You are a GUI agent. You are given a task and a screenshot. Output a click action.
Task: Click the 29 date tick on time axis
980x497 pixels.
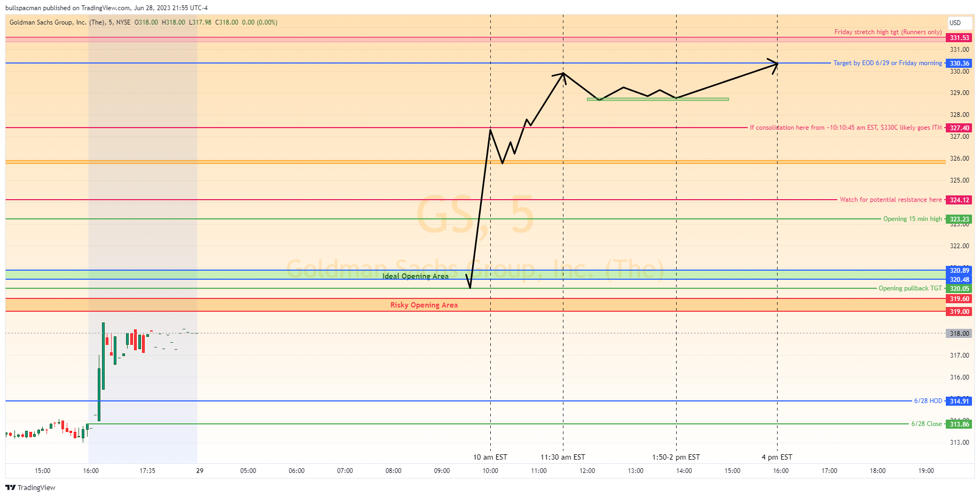200,471
